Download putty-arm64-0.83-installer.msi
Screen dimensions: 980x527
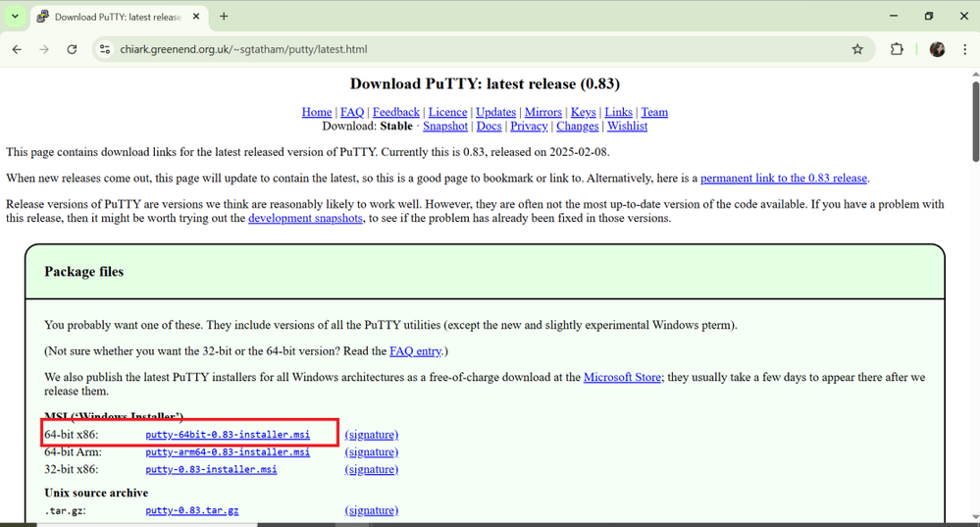pyautogui.click(x=228, y=452)
